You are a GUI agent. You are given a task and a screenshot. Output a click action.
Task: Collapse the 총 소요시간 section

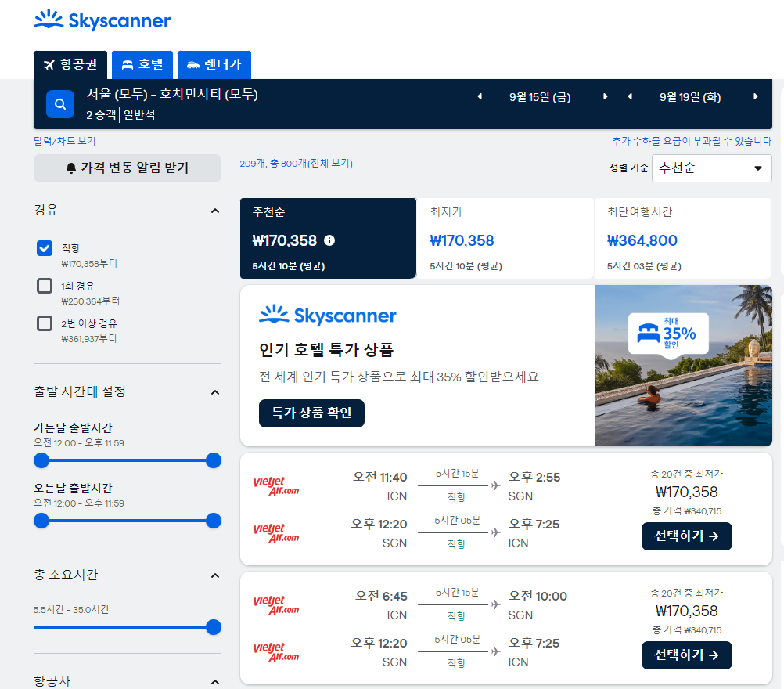pyautogui.click(x=215, y=575)
